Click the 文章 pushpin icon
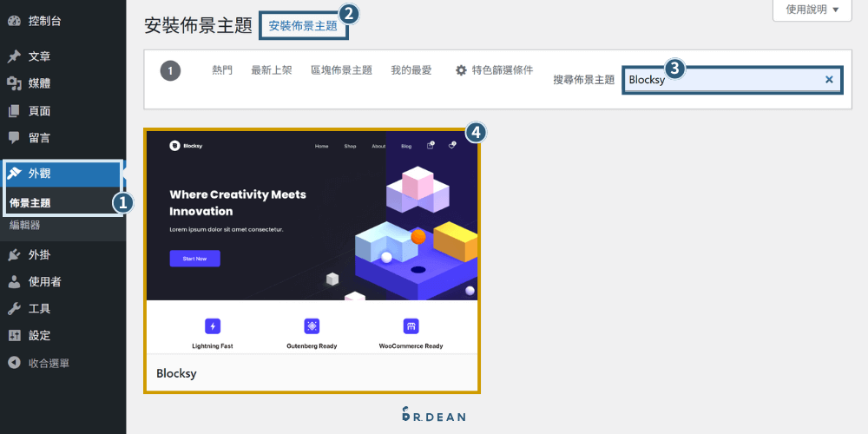The width and height of the screenshot is (868, 434). tap(15, 56)
